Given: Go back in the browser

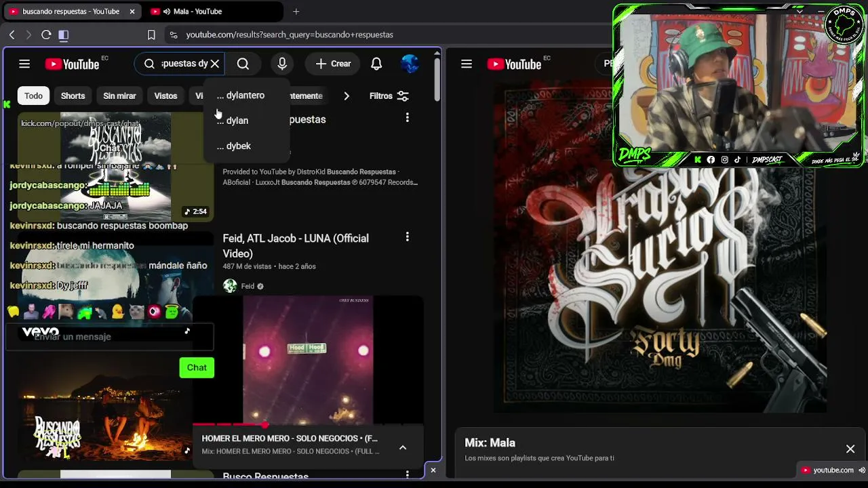Looking at the screenshot, I should coord(12,35).
